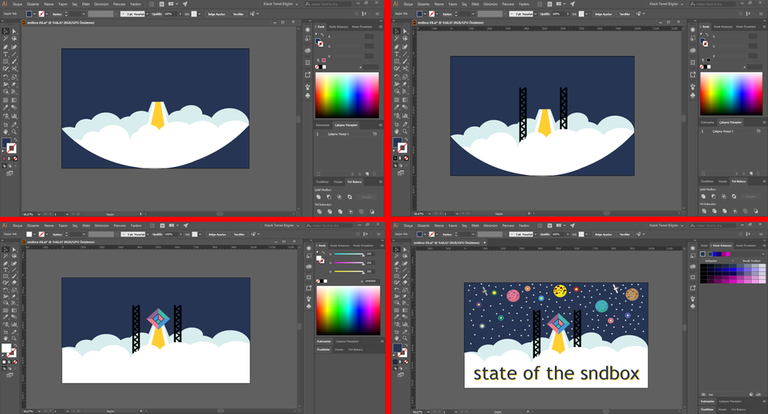Select the Selection tool in bottom-right window

396,249
